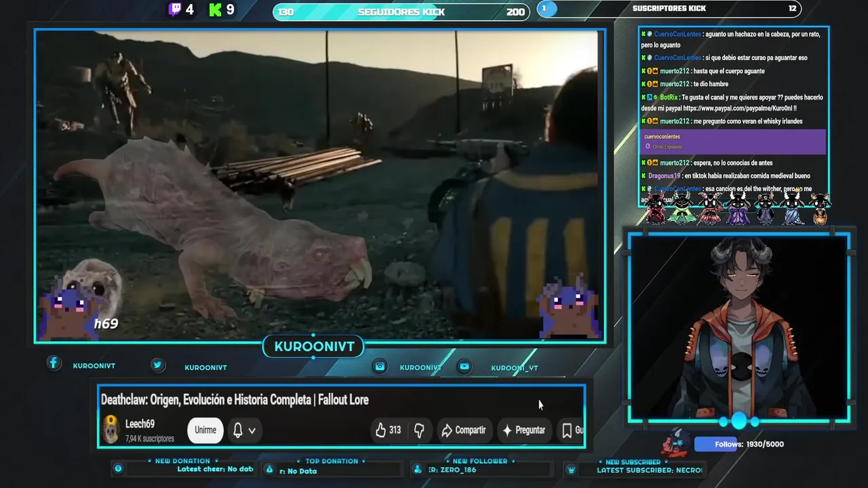
Task: Click the purple-dressed pixel character below chat
Action: (x=738, y=208)
